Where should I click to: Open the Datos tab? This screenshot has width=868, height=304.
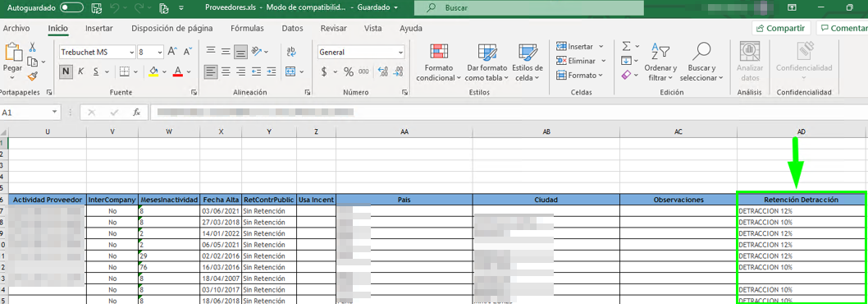point(292,28)
